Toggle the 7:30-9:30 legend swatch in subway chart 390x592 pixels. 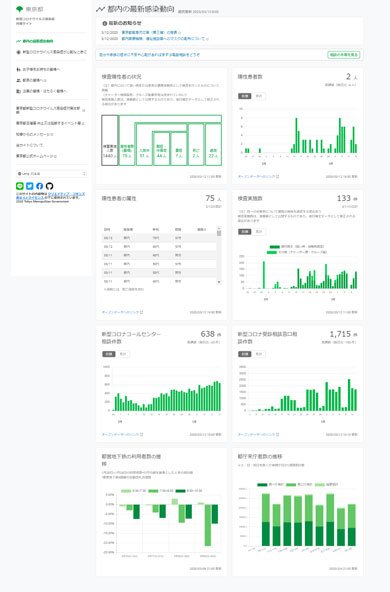[153, 491]
